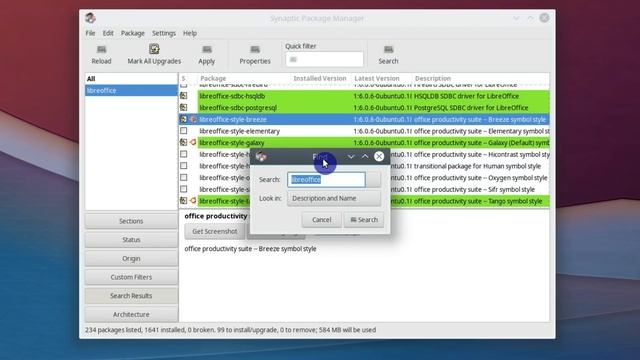Click the Search button in the Find dialog

(x=364, y=220)
